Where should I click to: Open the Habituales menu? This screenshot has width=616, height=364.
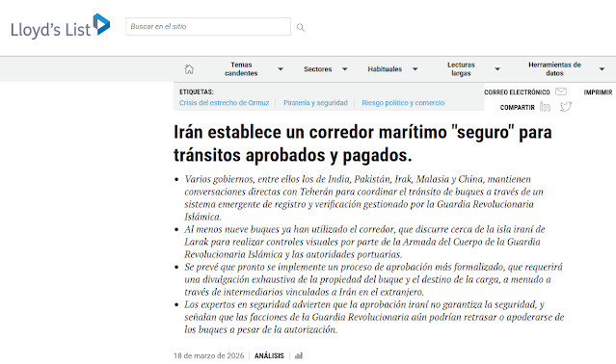point(385,69)
